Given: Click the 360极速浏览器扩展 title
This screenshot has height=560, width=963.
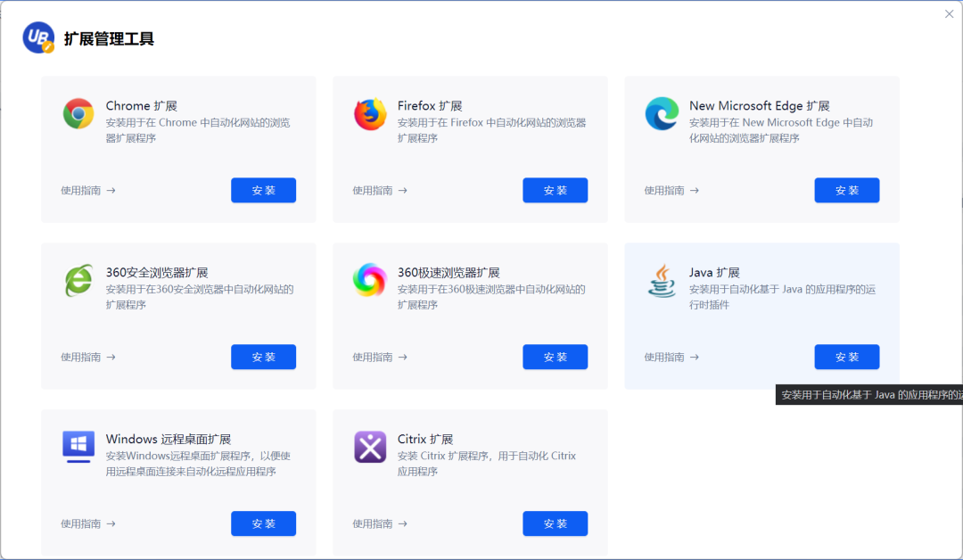Looking at the screenshot, I should pyautogui.click(x=449, y=273).
